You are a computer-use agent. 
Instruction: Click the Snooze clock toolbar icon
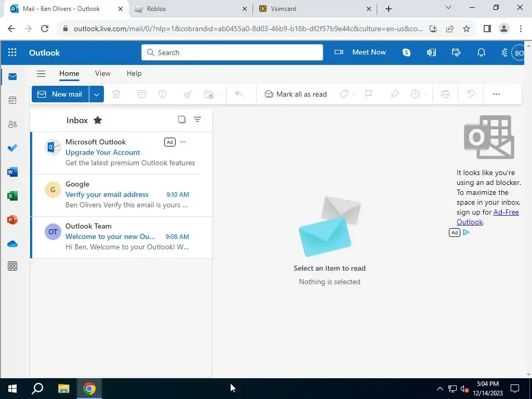(415, 94)
